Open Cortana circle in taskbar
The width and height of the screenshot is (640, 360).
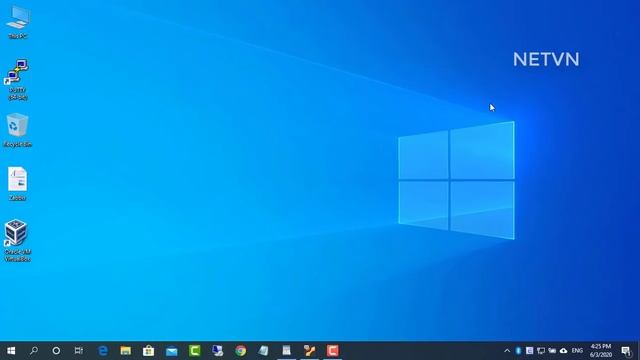pyautogui.click(x=56, y=351)
